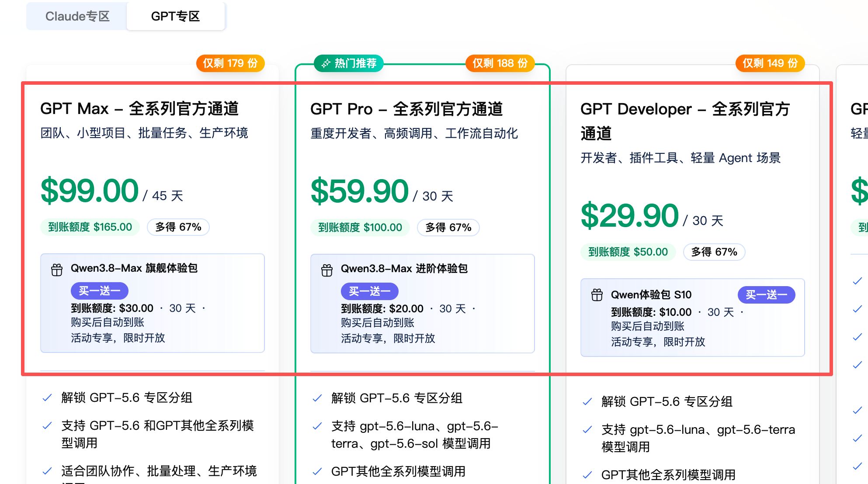This screenshot has height=484, width=868.
Task: Click the Qwen体验包 S10 heading
Action: [x=651, y=295]
